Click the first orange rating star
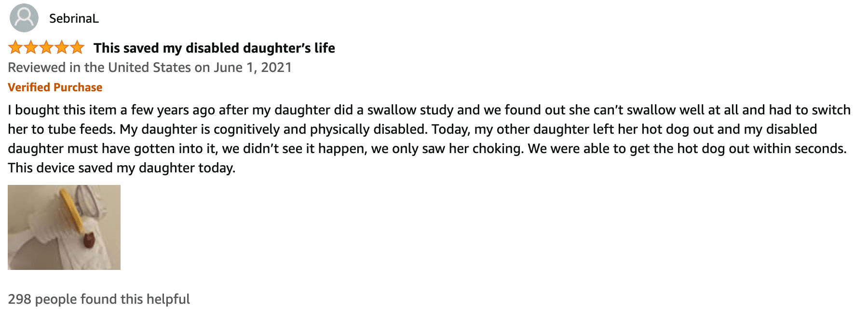The width and height of the screenshot is (868, 310). 15,47
